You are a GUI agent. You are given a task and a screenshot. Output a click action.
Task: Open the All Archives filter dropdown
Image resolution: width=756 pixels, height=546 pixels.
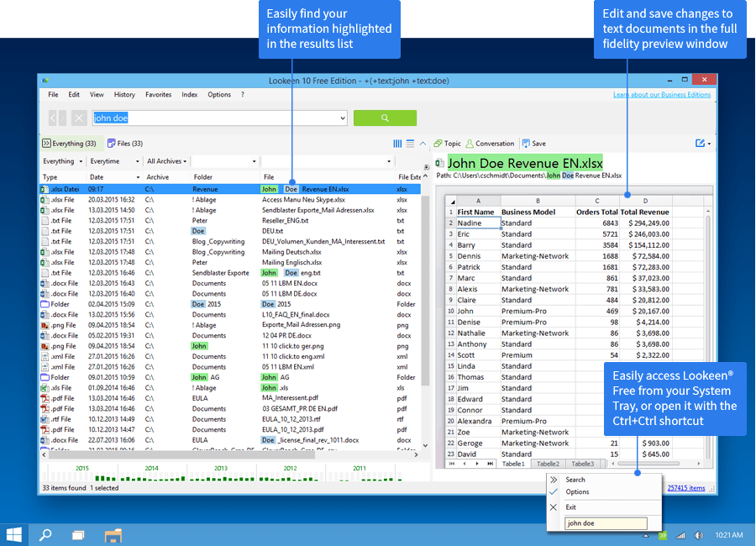[x=166, y=161]
